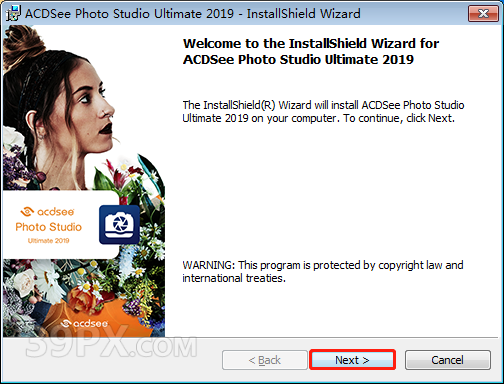Click the woman's hair bun in the banner
This screenshot has width=504, height=384.
(25, 43)
